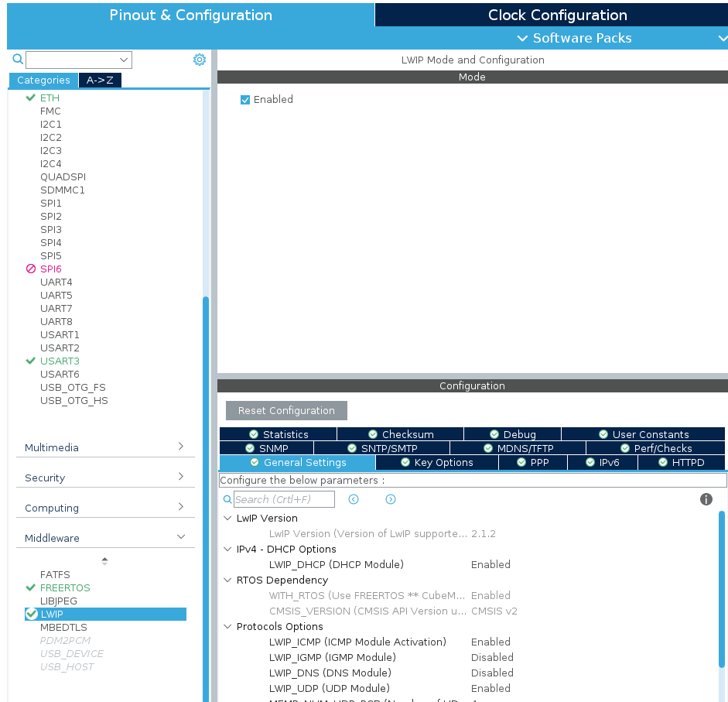
Task: Click the search magnifier icon in sidebar
Action: (x=18, y=60)
